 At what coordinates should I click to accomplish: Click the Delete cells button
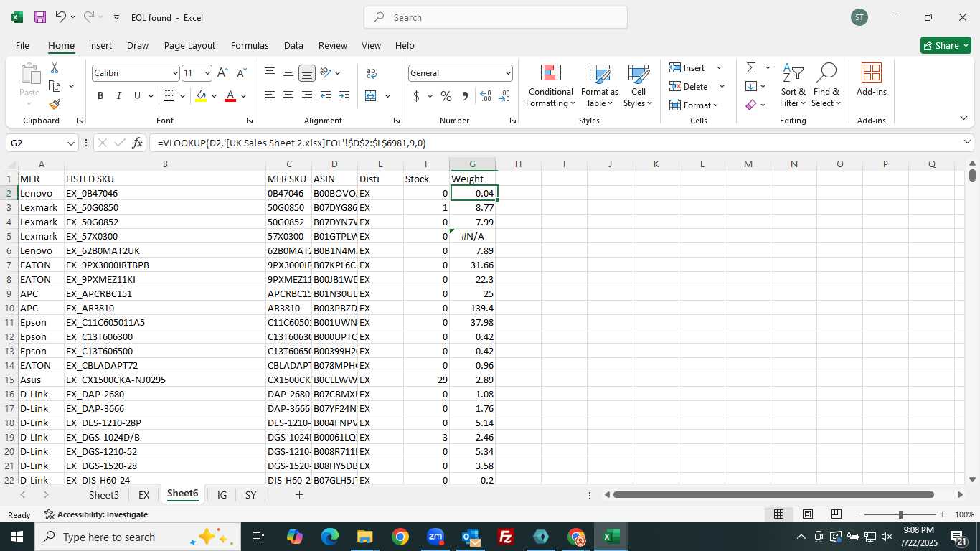click(689, 86)
